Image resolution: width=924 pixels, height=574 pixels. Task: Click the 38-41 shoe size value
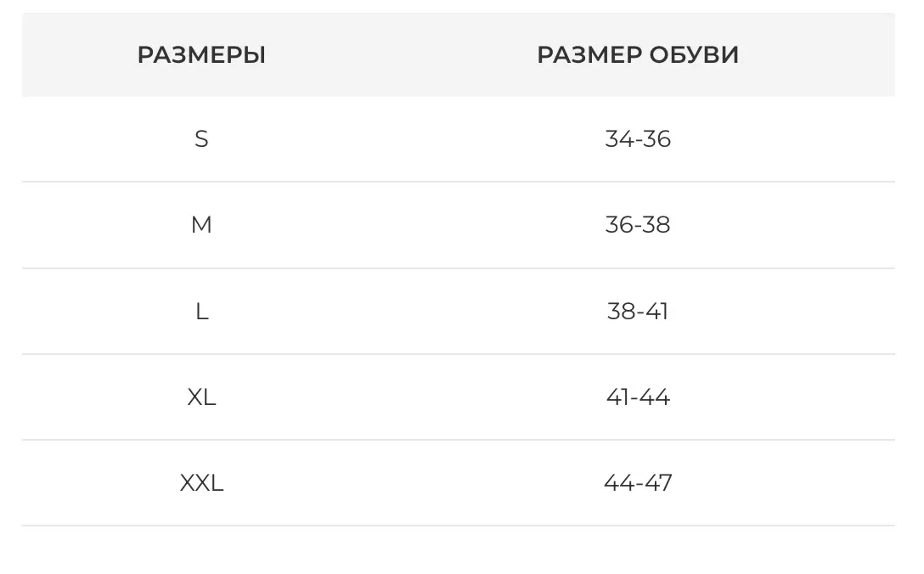coord(638,312)
